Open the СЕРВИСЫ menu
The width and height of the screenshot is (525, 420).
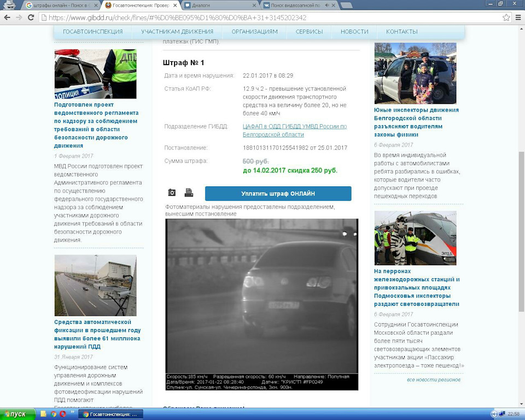tap(309, 32)
